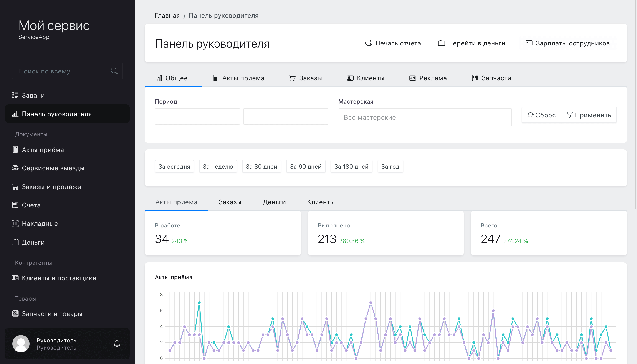This screenshot has height=364, width=637.
Task: Click the wallet icon for Перейти в деньги
Action: point(442,43)
